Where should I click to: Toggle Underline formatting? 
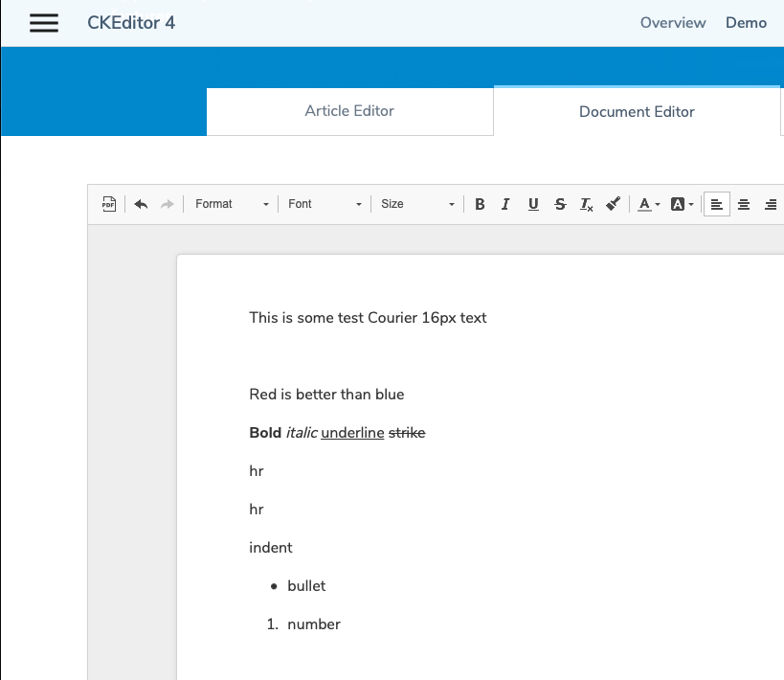click(533, 204)
